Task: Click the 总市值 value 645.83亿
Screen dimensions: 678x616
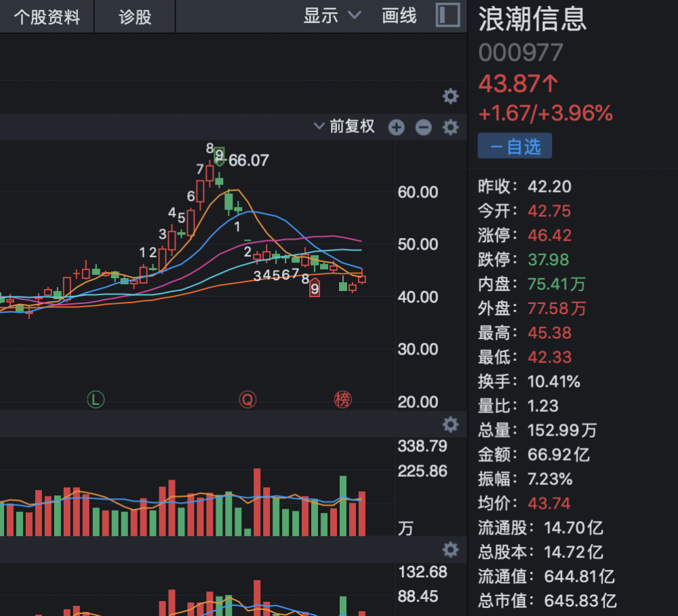Action: pyautogui.click(x=580, y=601)
